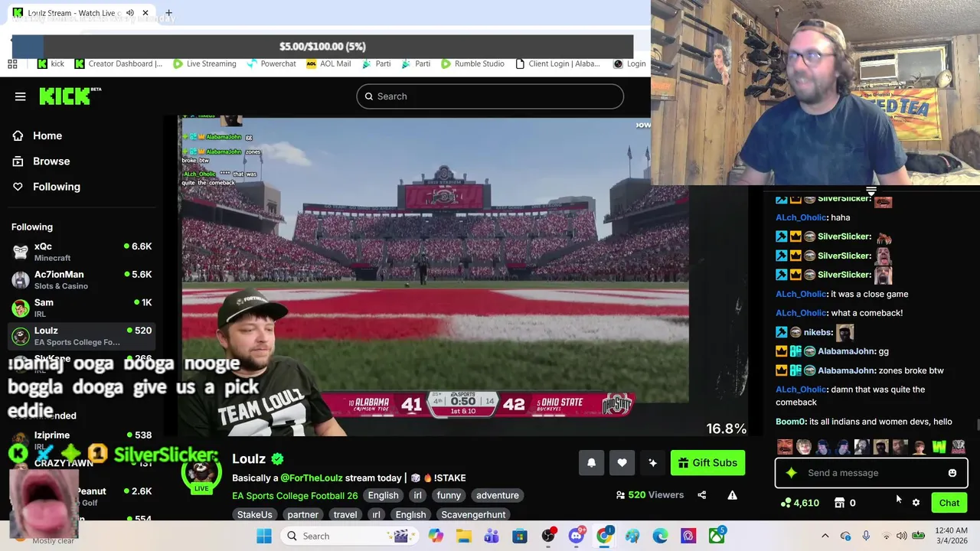Open the kick bookmark
The image size is (980, 551).
click(x=51, y=64)
